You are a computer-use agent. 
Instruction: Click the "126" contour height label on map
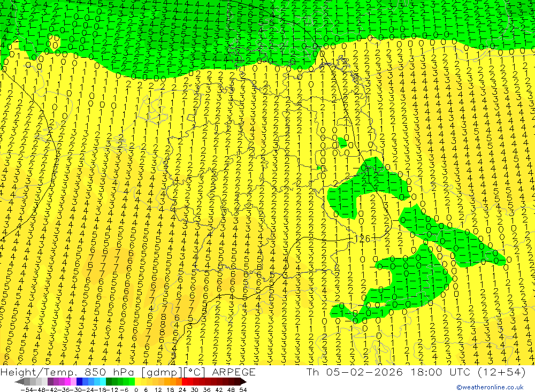coord(362,239)
